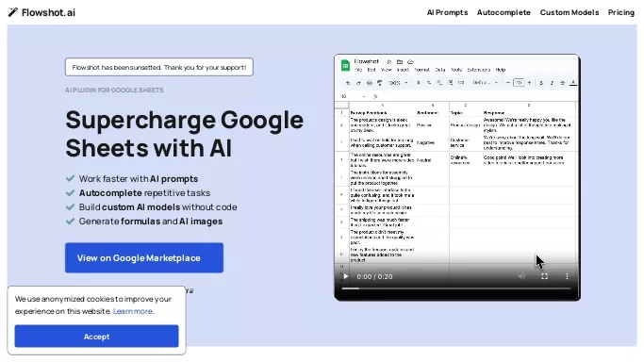Enter fullscreen on the demo video

click(544, 276)
